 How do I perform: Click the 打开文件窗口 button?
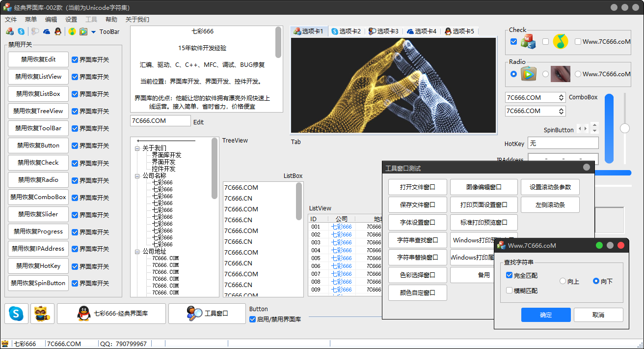418,187
